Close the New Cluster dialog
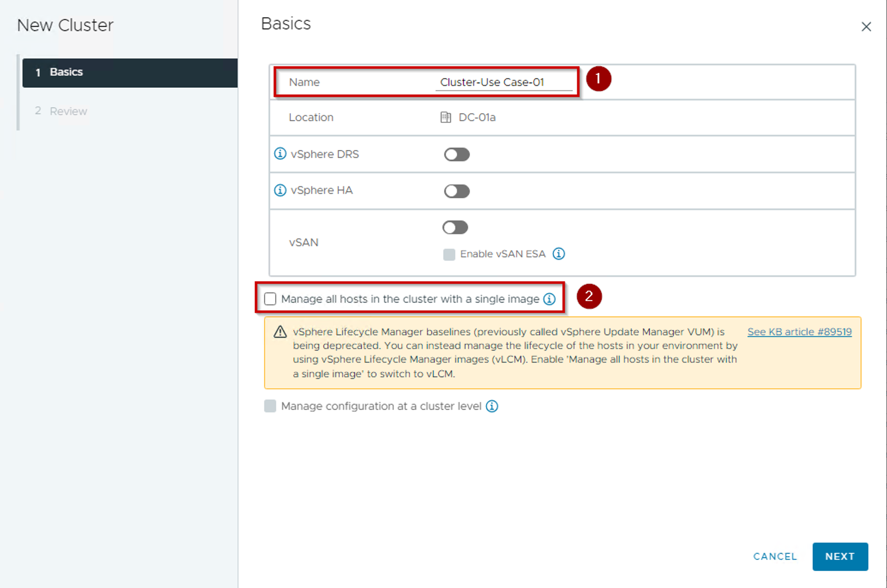 tap(866, 27)
